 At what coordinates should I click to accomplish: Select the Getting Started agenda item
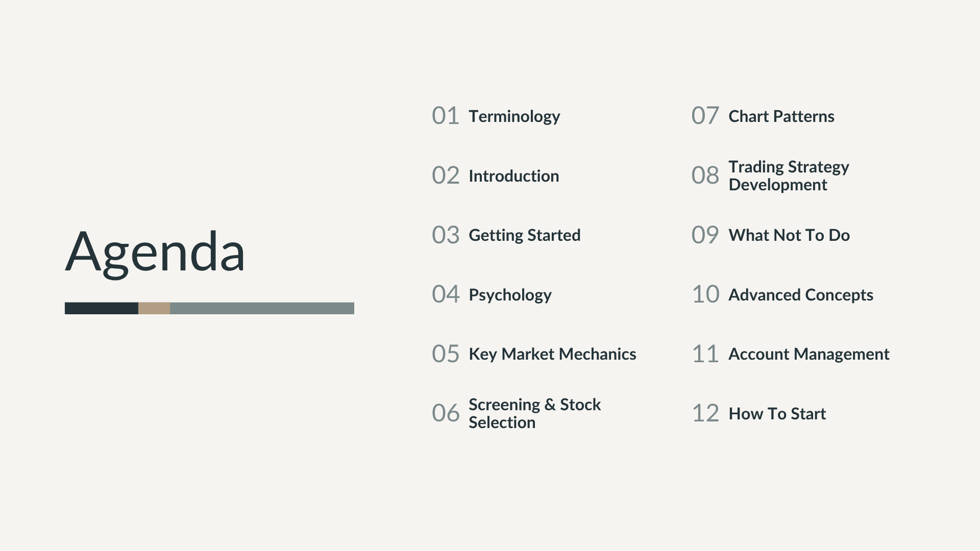pos(524,236)
